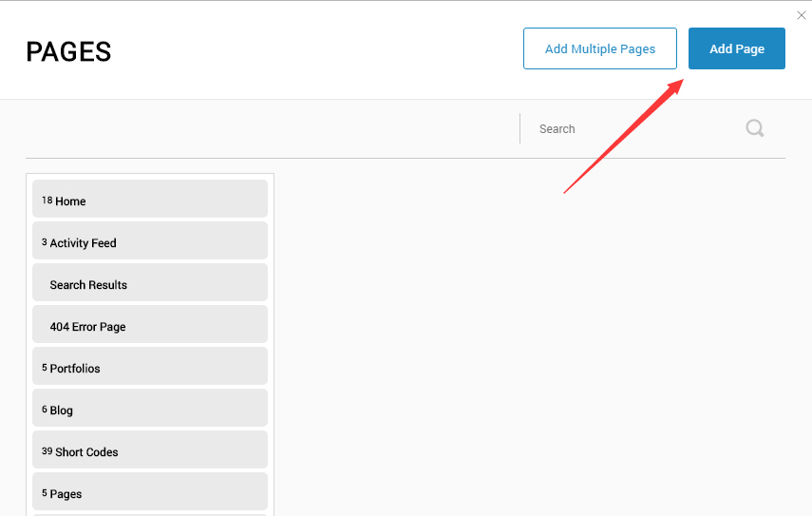
Task: Expand Home using its 18 count badge
Action: coord(47,201)
